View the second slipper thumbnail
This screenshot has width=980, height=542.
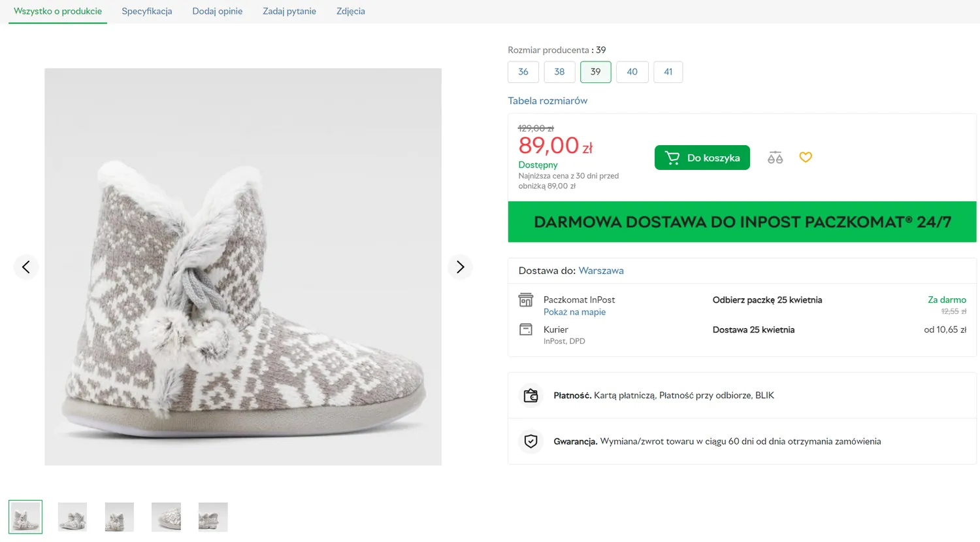coord(73,517)
